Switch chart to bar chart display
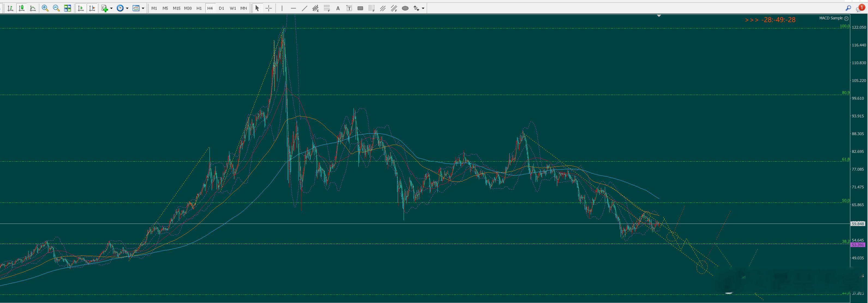868x303 pixels. (10, 8)
